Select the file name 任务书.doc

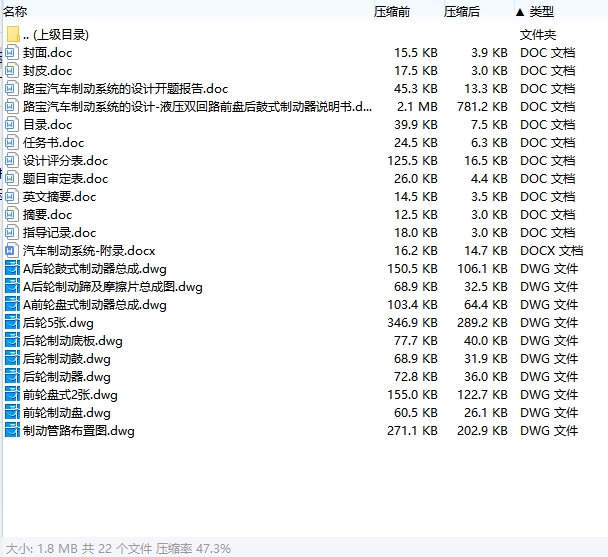click(x=53, y=143)
